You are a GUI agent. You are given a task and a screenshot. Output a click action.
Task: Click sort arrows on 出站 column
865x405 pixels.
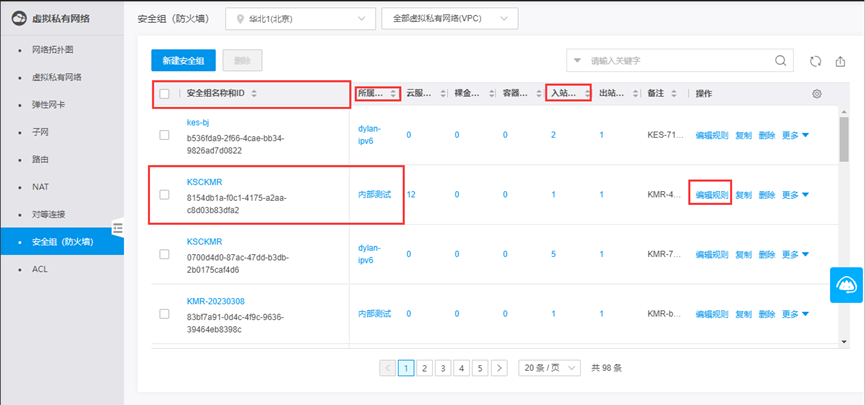[636, 94]
